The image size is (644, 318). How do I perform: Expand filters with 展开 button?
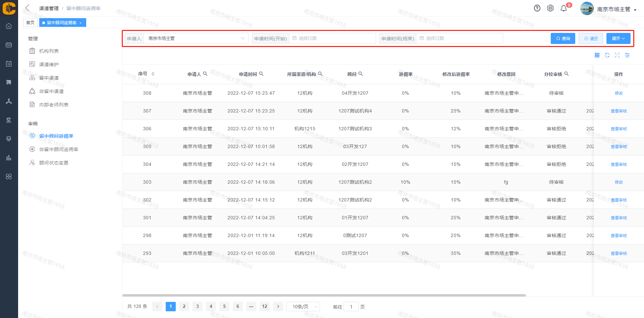click(x=618, y=39)
